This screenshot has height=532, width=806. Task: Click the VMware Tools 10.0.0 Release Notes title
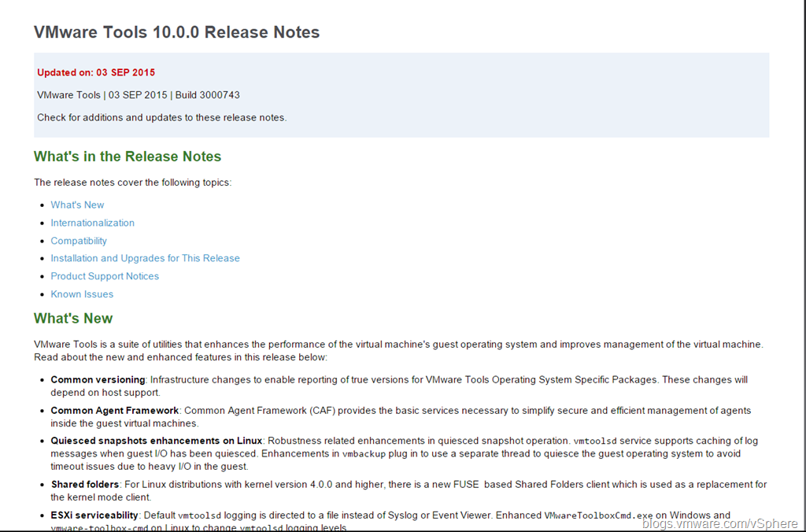click(x=177, y=31)
